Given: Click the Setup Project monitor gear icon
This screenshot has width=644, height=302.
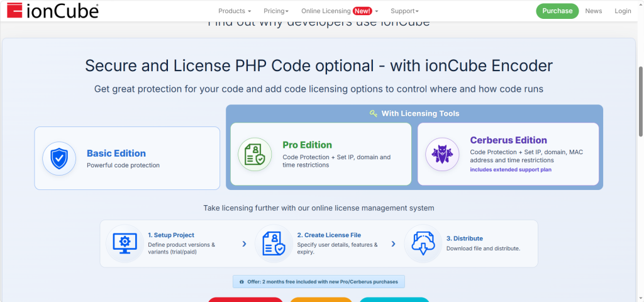Looking at the screenshot, I should 125,243.
